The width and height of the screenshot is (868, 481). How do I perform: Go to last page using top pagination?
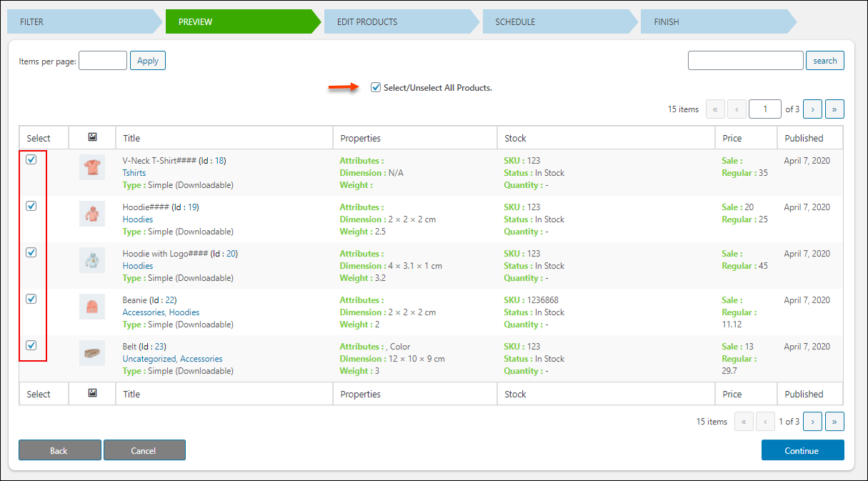(x=834, y=109)
